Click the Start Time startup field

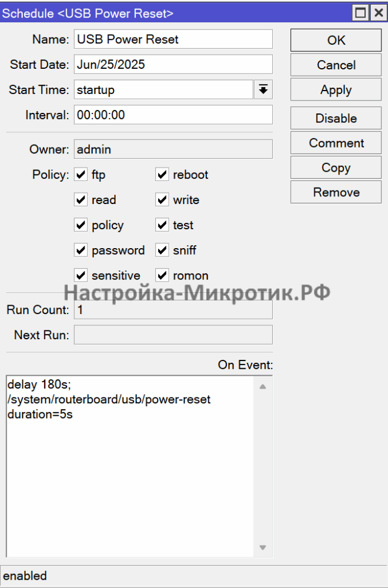pyautogui.click(x=163, y=89)
